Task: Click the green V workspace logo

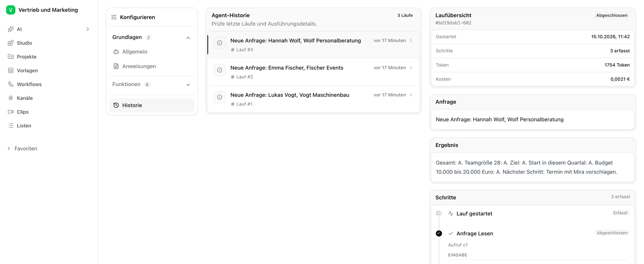Action: pyautogui.click(x=11, y=10)
